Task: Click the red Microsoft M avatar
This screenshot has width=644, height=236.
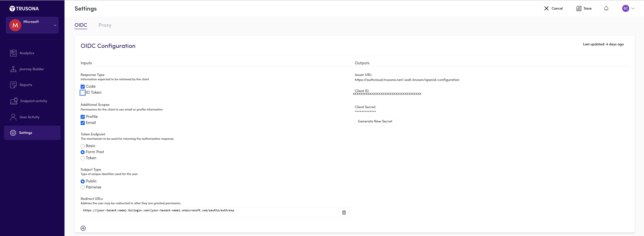Action: pyautogui.click(x=15, y=25)
